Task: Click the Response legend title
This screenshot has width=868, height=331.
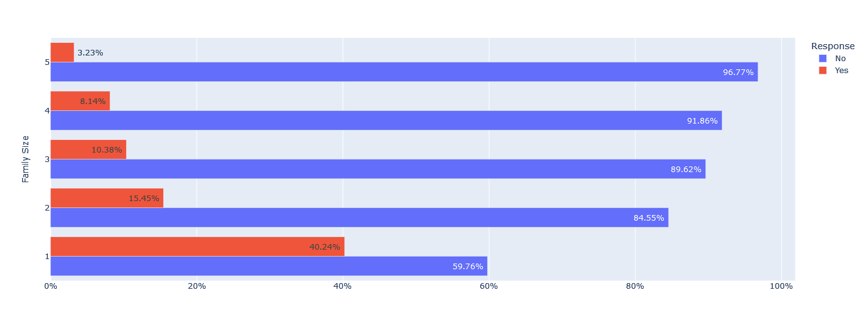Action: (x=833, y=46)
